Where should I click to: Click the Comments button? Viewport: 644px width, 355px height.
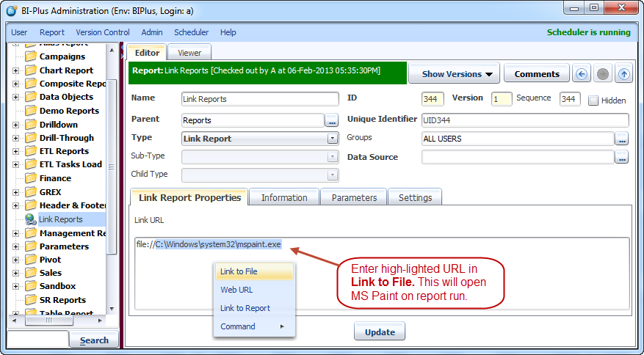[537, 74]
